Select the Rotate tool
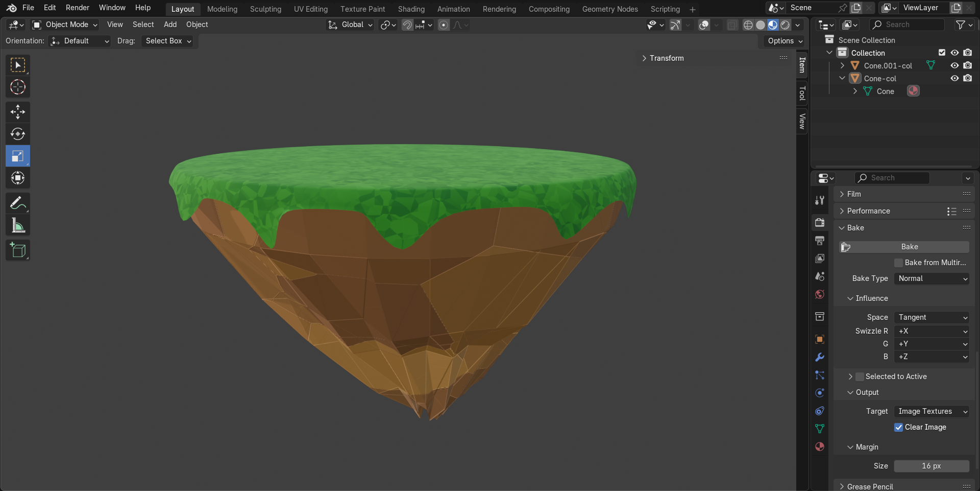 [18, 134]
